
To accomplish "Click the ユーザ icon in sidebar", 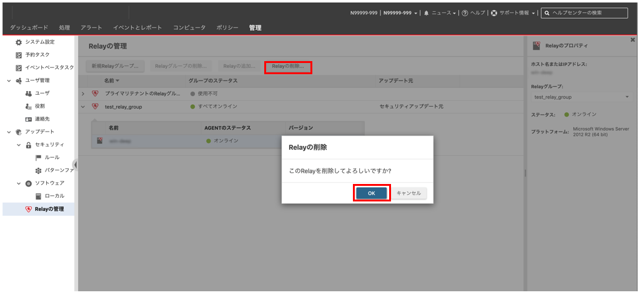I will pos(28,94).
